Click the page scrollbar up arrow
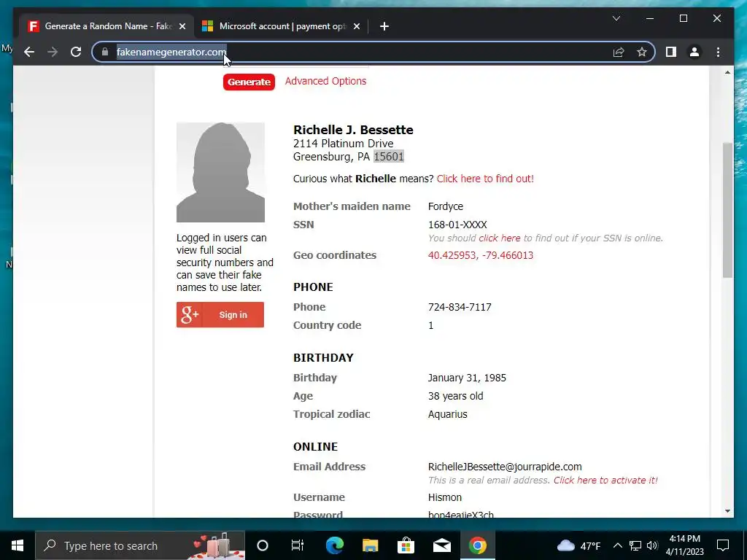This screenshot has width=747, height=560. (x=727, y=72)
